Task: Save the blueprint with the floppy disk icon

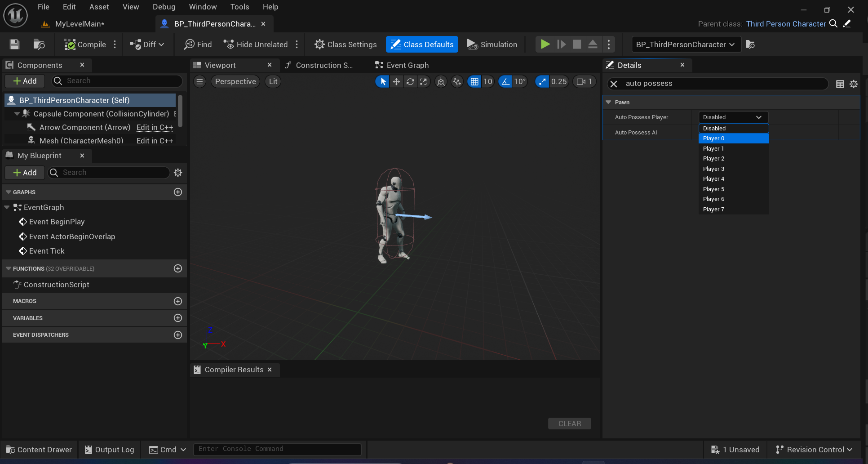Action: 14,44
